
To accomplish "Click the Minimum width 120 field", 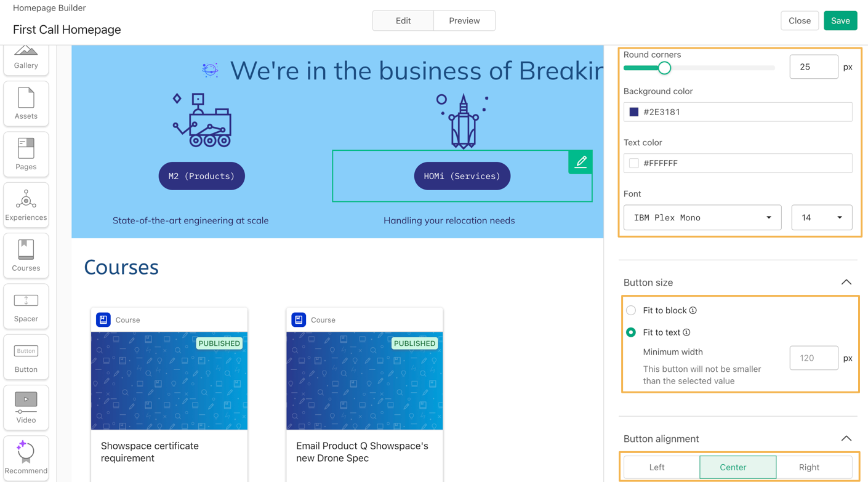I will (x=814, y=358).
